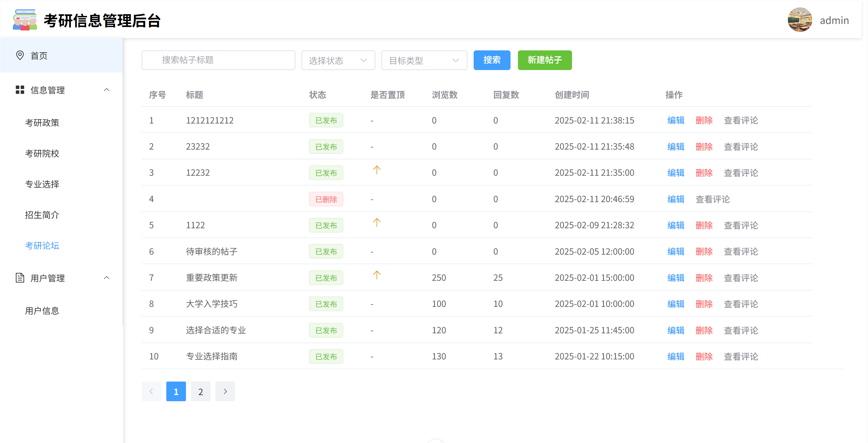The image size is (868, 443).
Task: Click the site logo icon
Action: [25, 20]
